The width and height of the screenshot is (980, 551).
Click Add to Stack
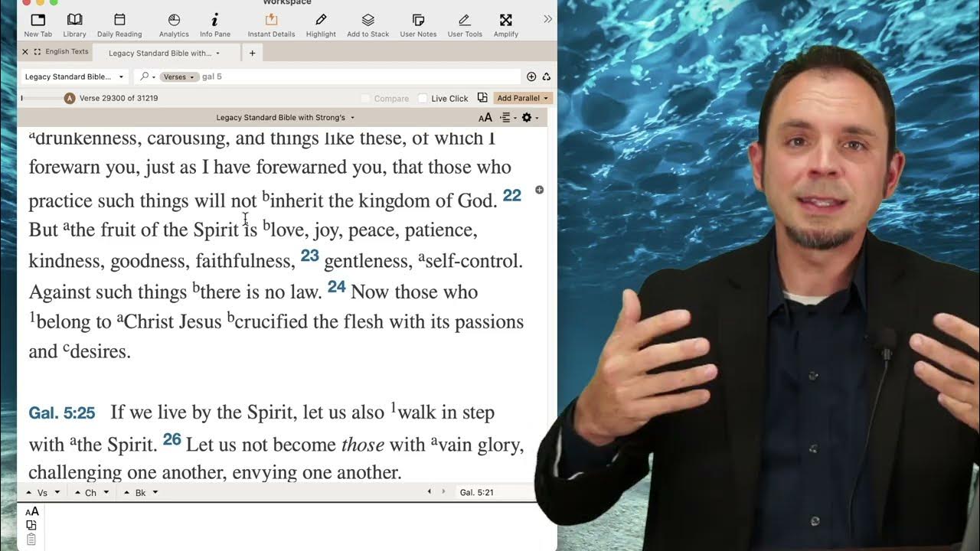pos(367,24)
